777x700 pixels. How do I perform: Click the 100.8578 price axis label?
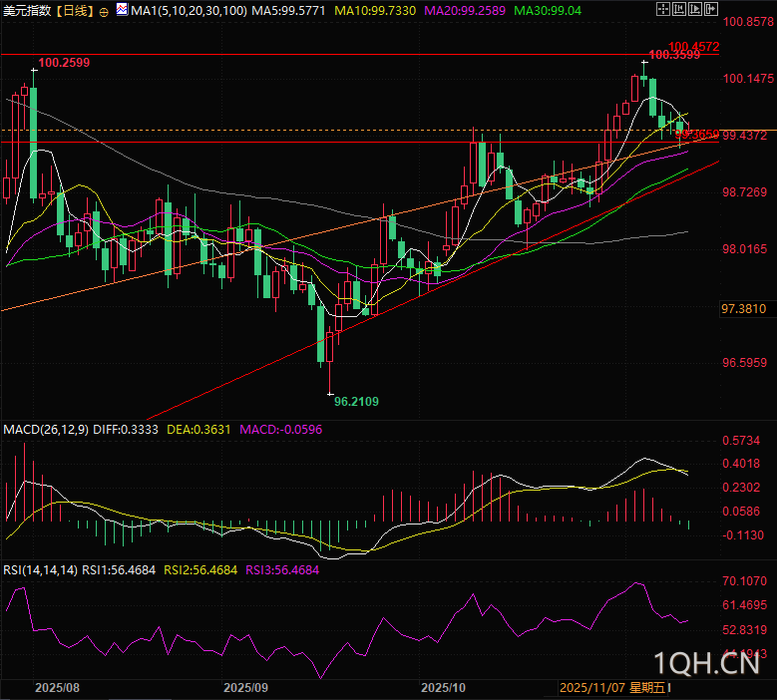(x=748, y=22)
